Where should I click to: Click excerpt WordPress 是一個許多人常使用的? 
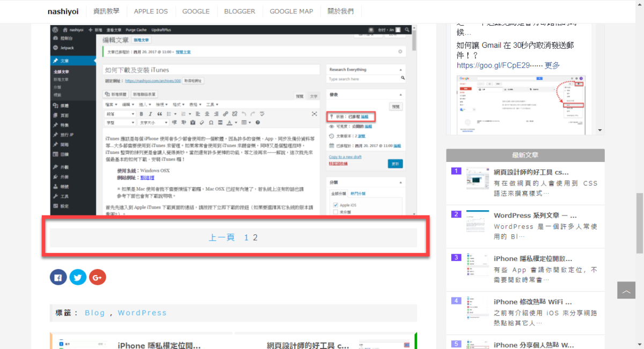pos(545,231)
